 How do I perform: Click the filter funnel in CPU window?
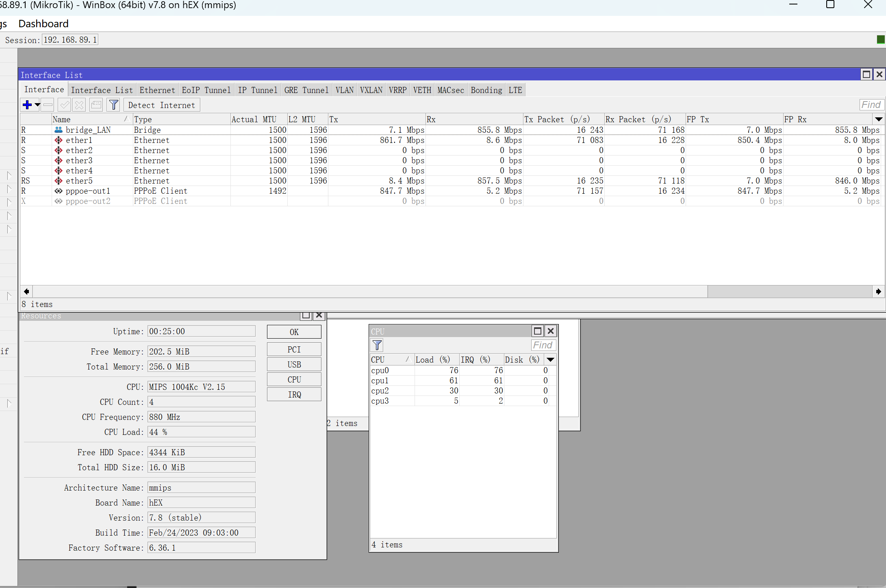pos(377,345)
